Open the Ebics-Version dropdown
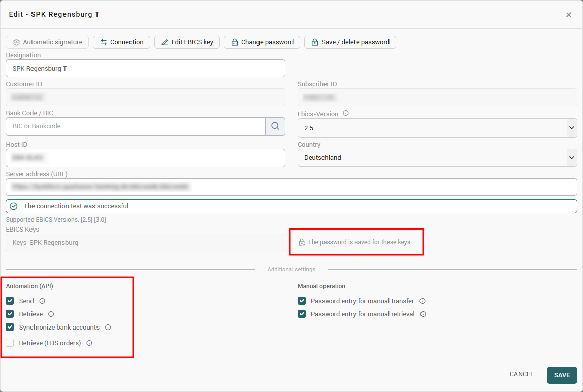The height and width of the screenshot is (392, 583). pos(437,128)
